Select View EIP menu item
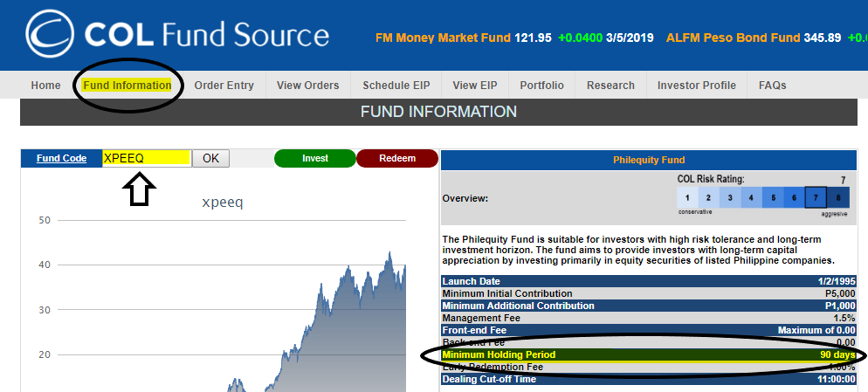Screen dimensions: 868x392 coord(474,86)
